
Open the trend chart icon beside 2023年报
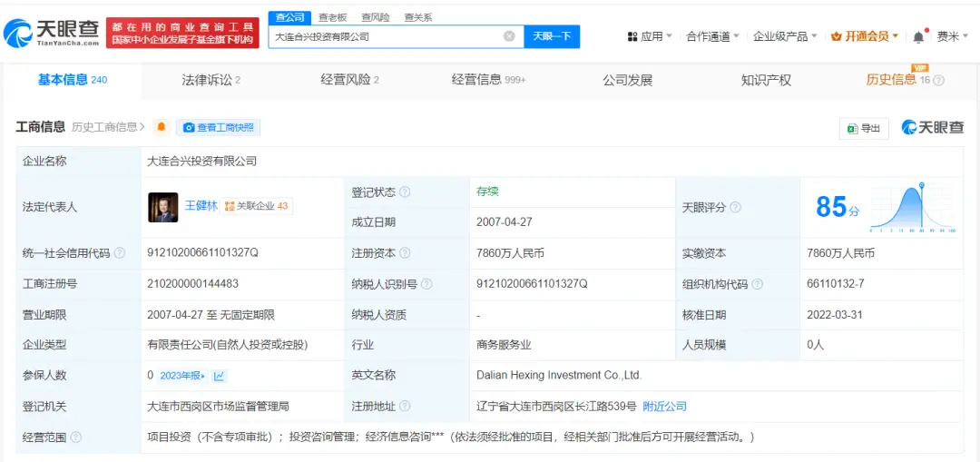coord(220,376)
